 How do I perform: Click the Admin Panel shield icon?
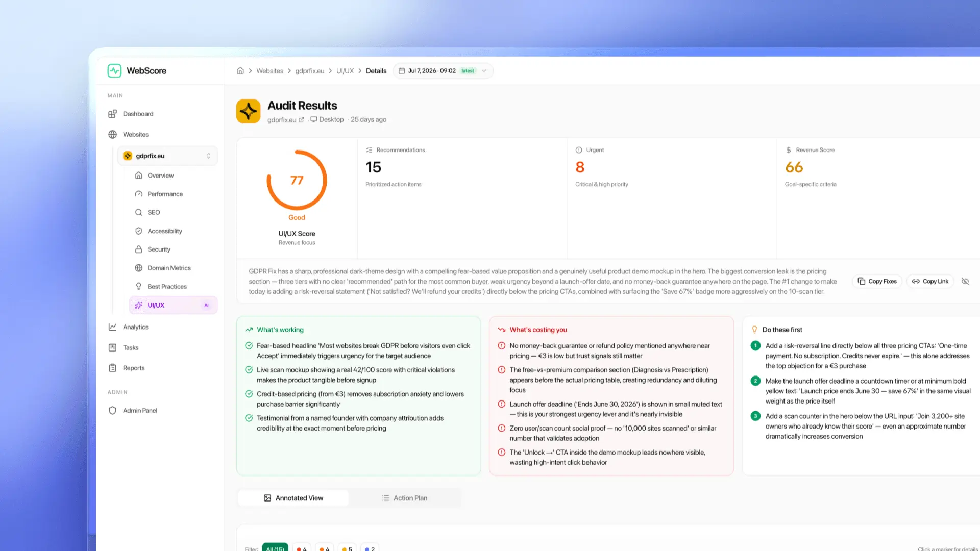pyautogui.click(x=112, y=410)
